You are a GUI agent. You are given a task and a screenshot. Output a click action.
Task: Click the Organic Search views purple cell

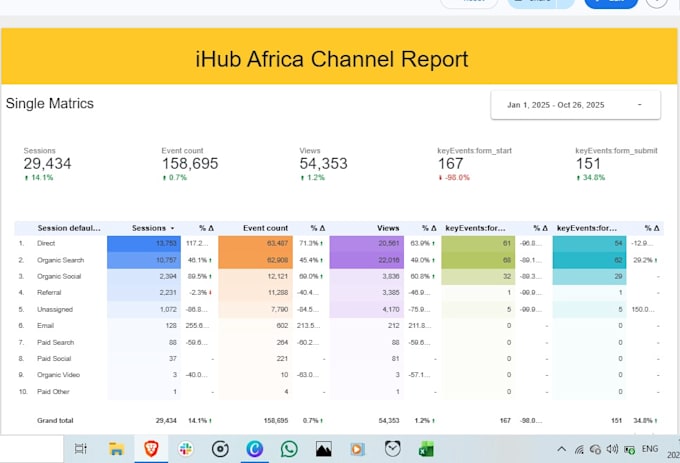pyautogui.click(x=367, y=260)
